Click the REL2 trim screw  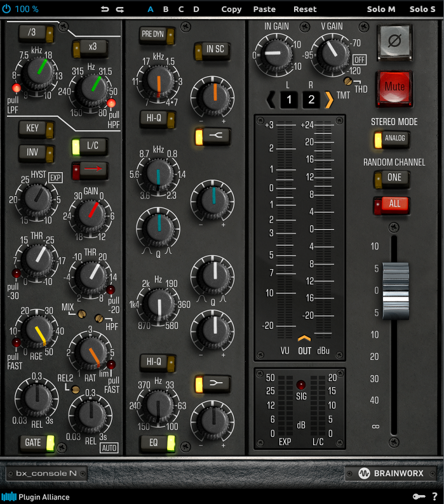76,390
